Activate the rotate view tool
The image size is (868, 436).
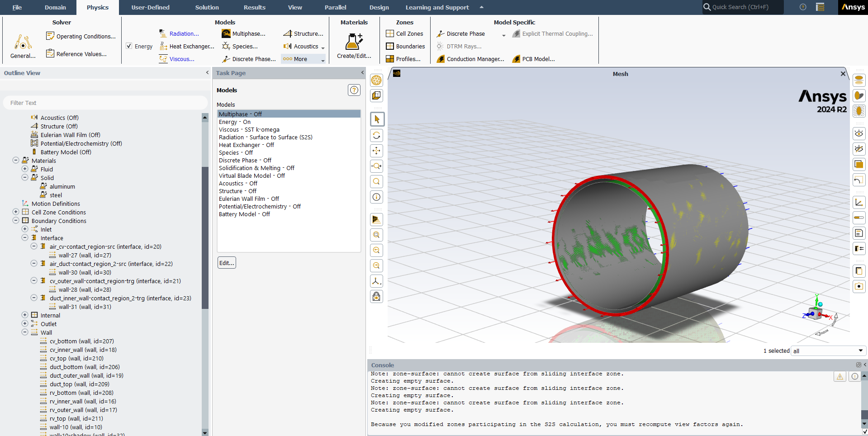(376, 135)
